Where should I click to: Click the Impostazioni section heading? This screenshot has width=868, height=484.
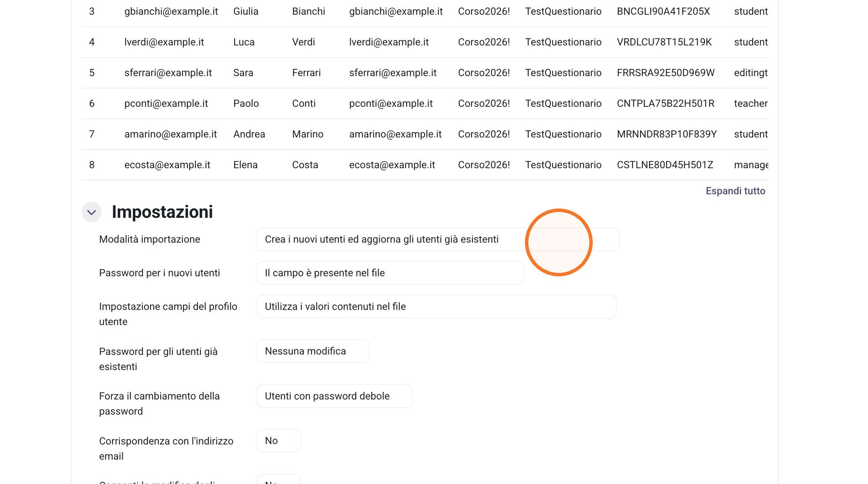click(162, 212)
